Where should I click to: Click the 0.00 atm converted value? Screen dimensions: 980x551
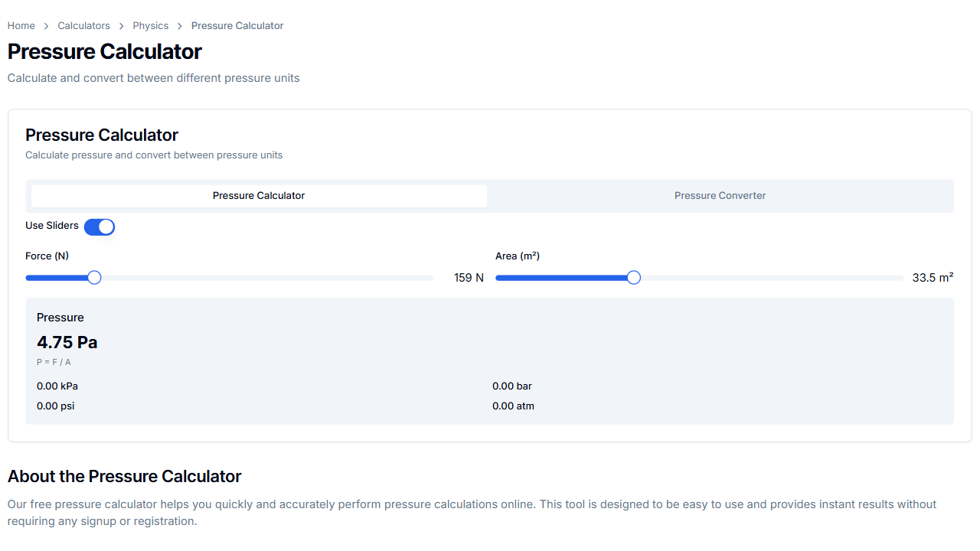[513, 406]
